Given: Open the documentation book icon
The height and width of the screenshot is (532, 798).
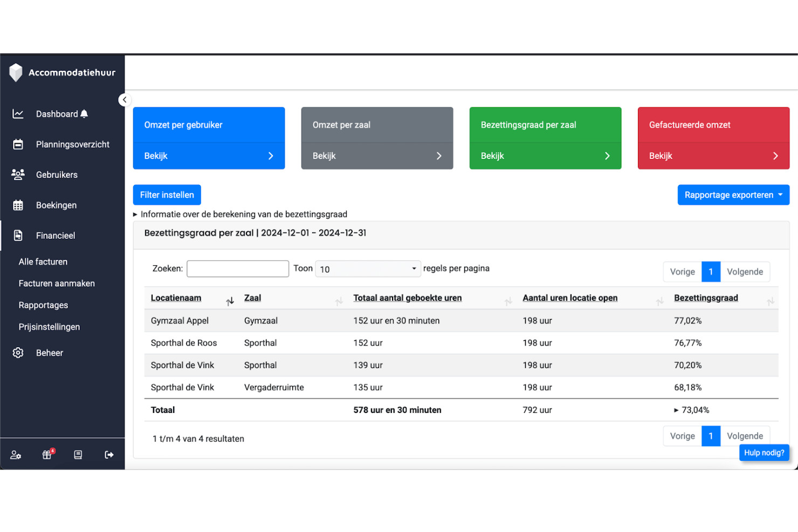Looking at the screenshot, I should coord(78,454).
